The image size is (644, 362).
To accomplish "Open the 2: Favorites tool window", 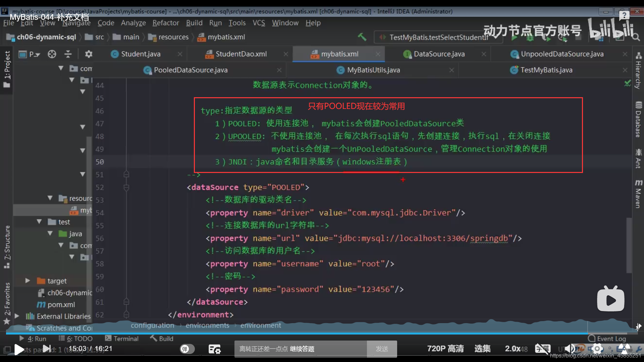I will 7,303.
